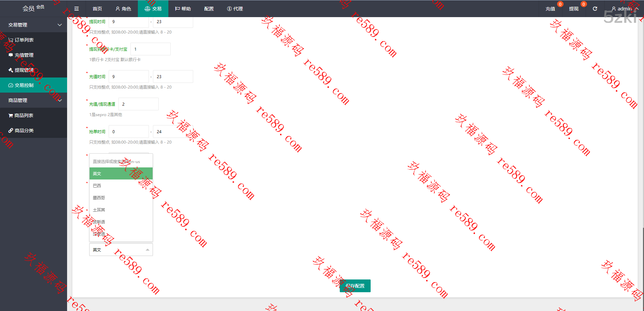Click the refresh icon in top bar
644x311 pixels.
(595, 9)
